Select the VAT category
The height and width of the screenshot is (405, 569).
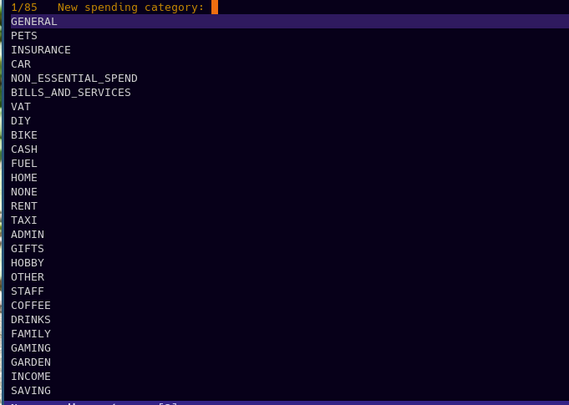click(x=21, y=106)
